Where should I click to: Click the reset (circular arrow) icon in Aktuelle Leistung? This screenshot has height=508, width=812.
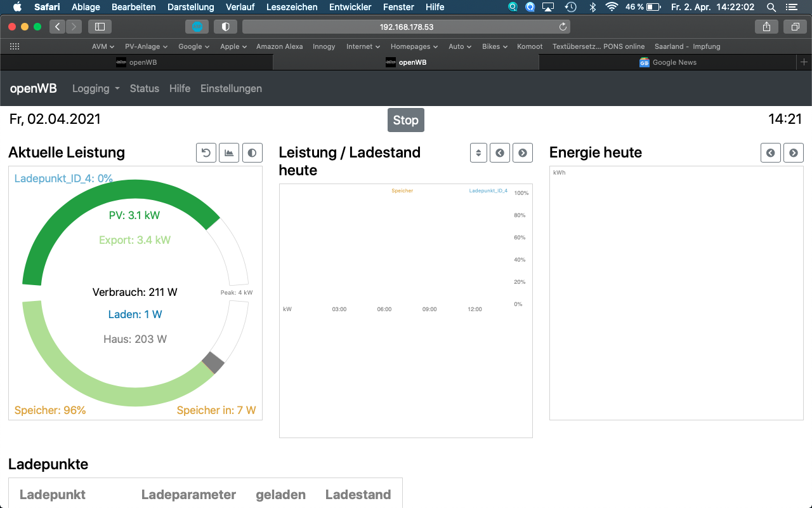[x=206, y=153]
